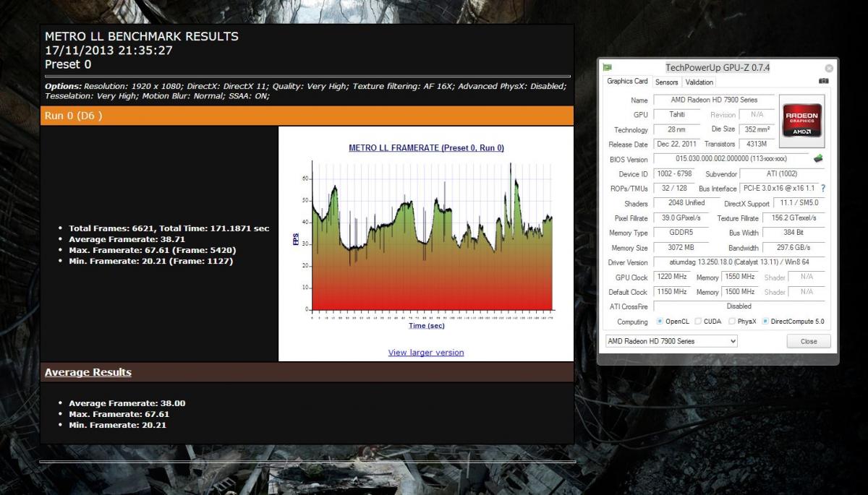Screen dimensions: 868x495
Task: Click Average Framerate: 38.00 in Average Results
Action: point(127,403)
